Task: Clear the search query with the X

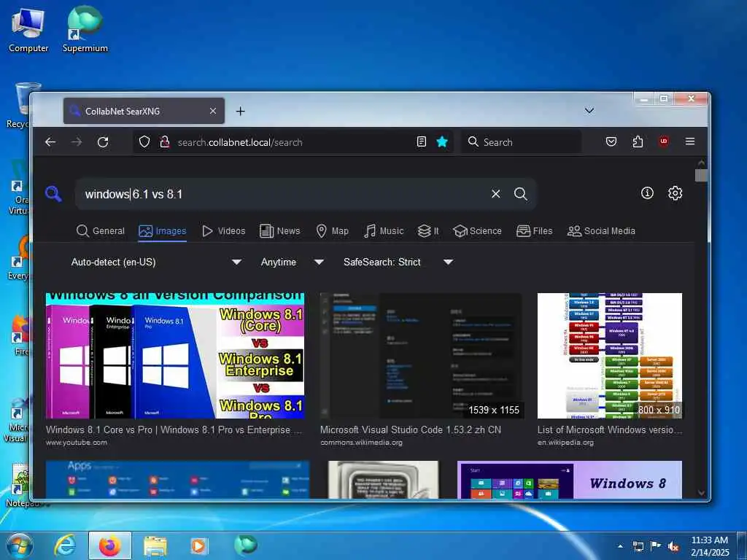Action: 496,194
